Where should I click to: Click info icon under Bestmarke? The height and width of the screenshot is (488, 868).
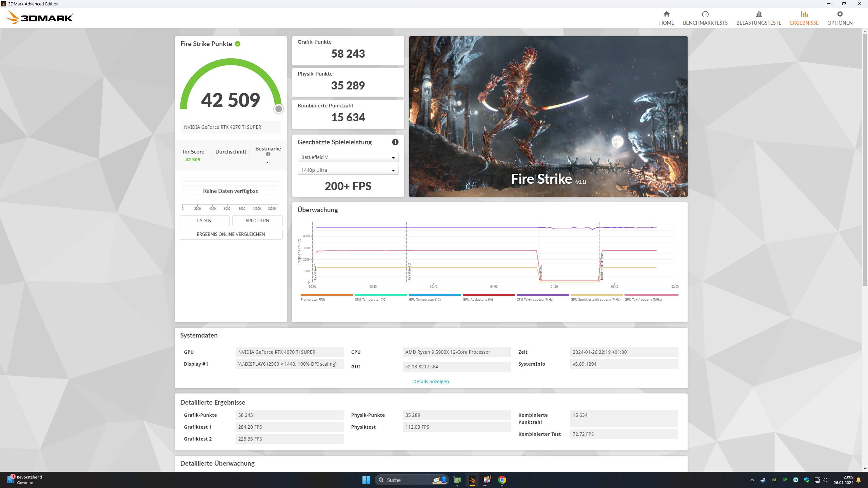tap(268, 154)
